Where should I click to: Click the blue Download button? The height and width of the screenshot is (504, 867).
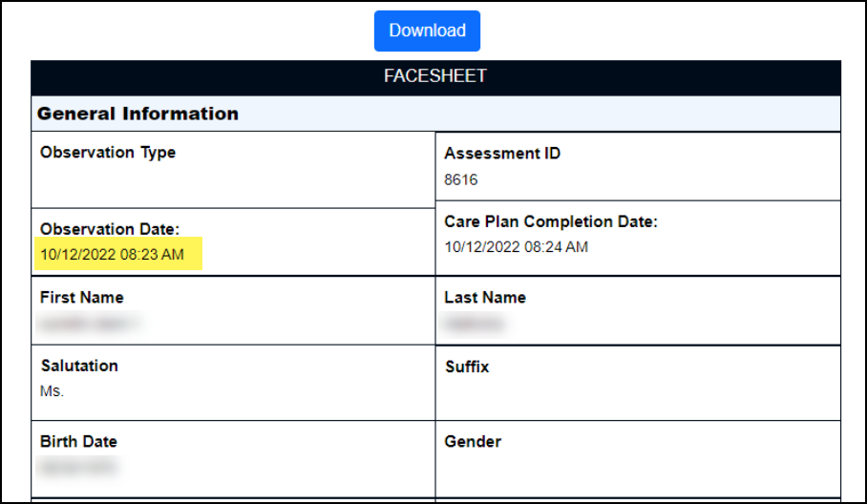point(427,31)
